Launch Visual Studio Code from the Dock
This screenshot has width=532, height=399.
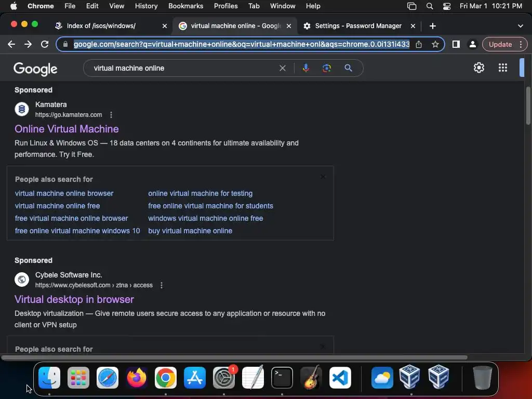tap(340, 378)
